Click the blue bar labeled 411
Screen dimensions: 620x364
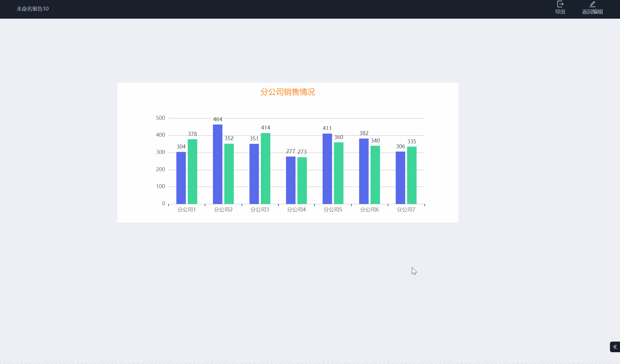pyautogui.click(x=327, y=169)
